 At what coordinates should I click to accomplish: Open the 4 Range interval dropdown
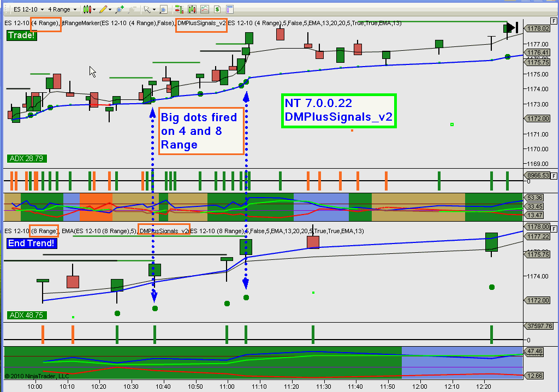[x=62, y=9]
